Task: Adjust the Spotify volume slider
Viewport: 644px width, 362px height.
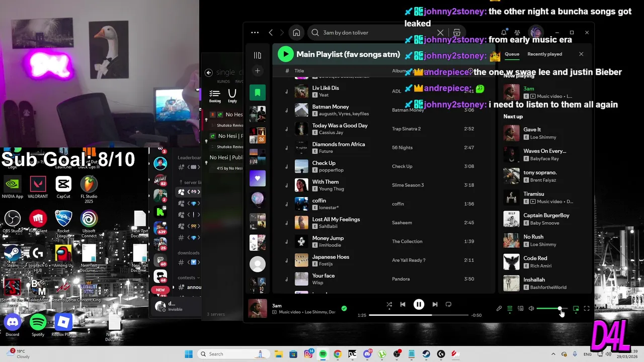Action: (x=552, y=309)
